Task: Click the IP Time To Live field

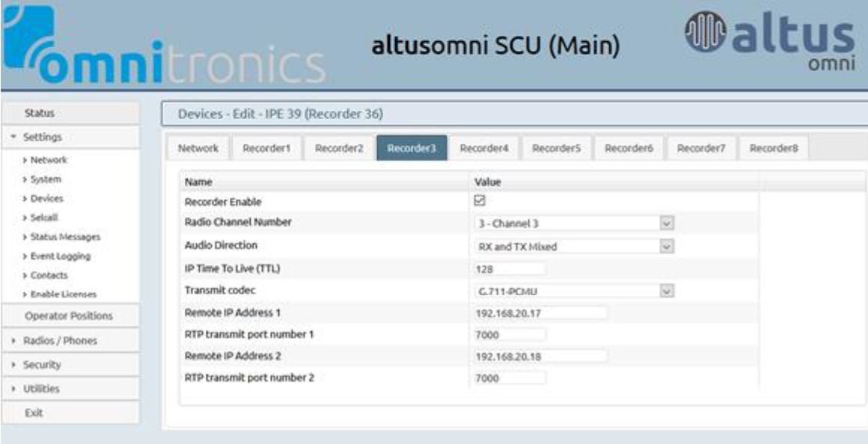Action: pyautogui.click(x=510, y=268)
